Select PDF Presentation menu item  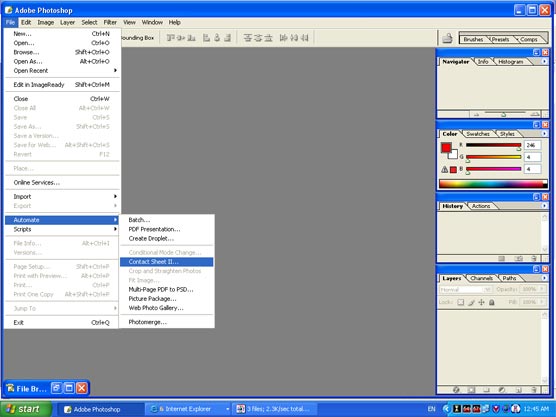[167, 229]
